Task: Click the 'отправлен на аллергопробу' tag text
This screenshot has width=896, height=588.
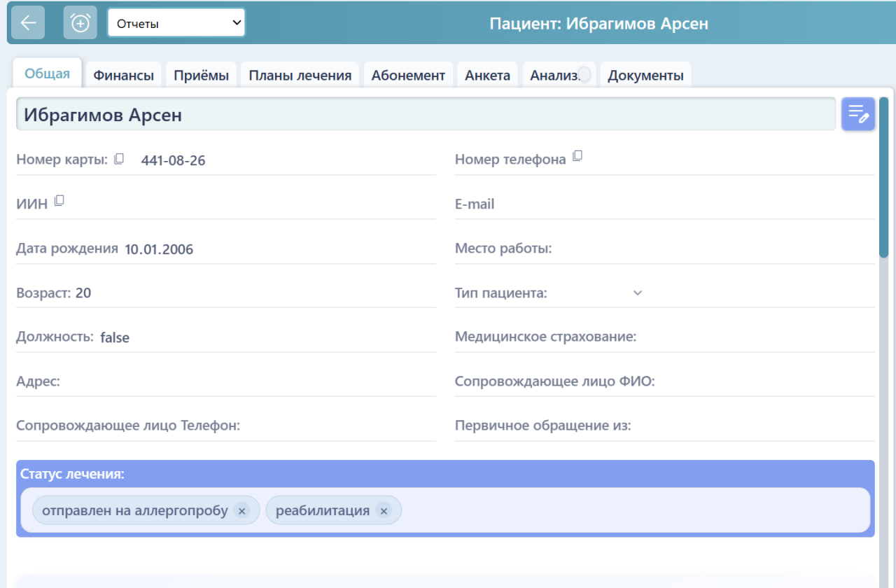Action: 135,510
